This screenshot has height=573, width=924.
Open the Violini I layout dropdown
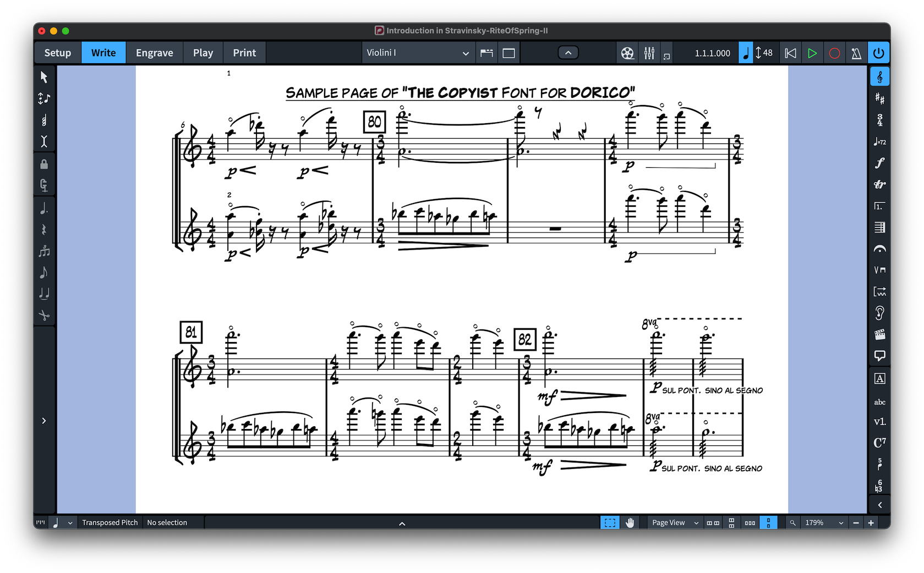pyautogui.click(x=418, y=53)
